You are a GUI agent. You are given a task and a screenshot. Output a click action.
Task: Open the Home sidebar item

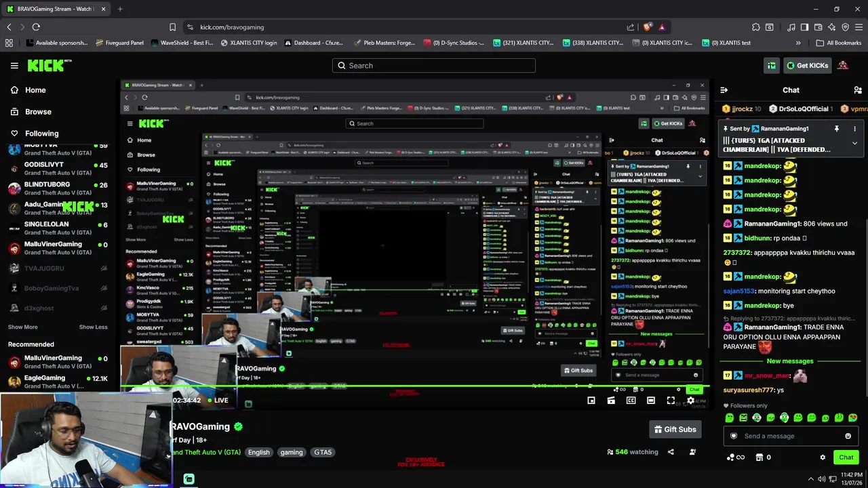pyautogui.click(x=28, y=90)
